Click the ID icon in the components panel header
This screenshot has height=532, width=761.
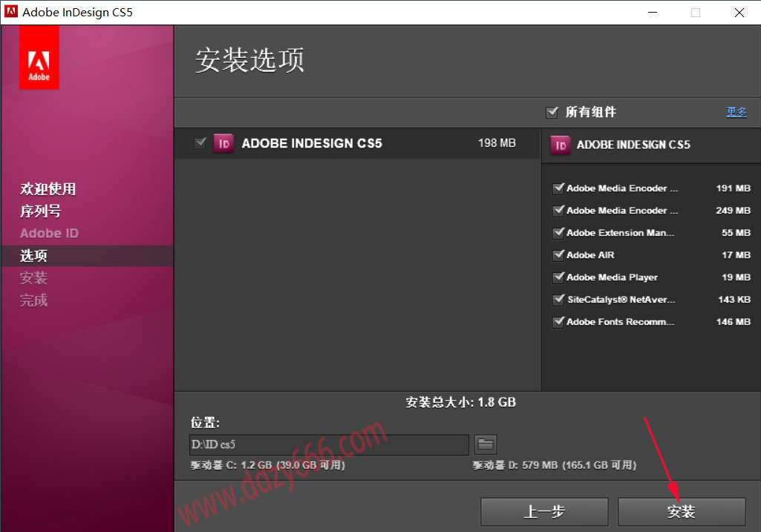coord(560,145)
